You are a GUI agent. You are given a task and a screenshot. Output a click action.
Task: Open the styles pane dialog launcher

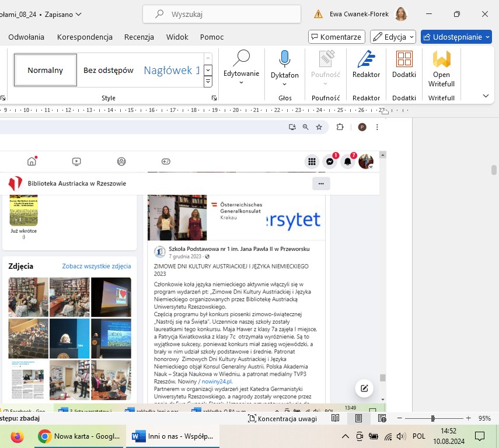pyautogui.click(x=214, y=98)
